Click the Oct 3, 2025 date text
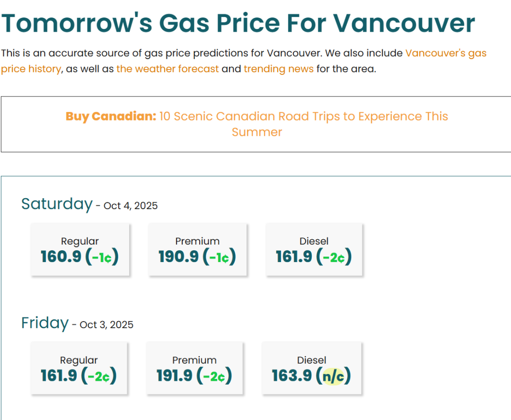The image size is (511, 420). [x=106, y=325]
